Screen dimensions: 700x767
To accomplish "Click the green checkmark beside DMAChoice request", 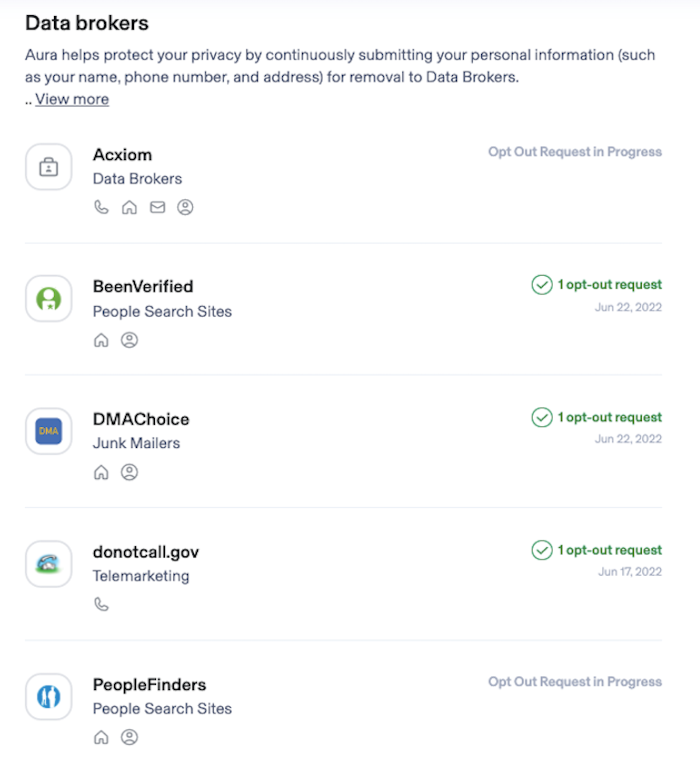I will 542,417.
